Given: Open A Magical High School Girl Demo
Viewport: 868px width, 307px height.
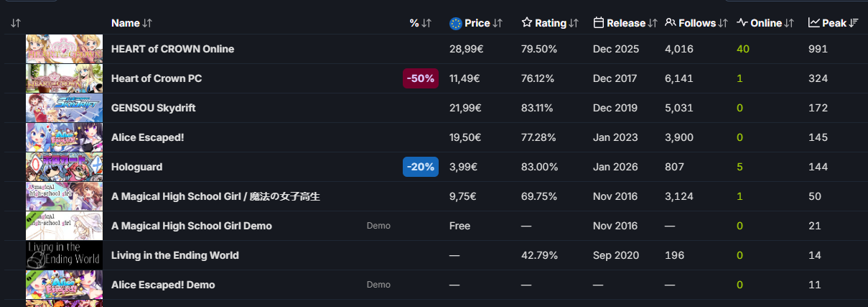Looking at the screenshot, I should pyautogui.click(x=191, y=226).
